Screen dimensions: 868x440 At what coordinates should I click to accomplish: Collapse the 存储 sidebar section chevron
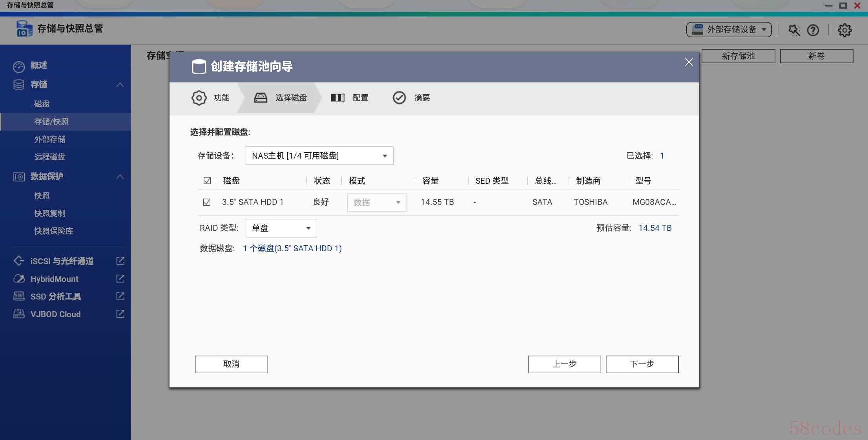tap(120, 85)
